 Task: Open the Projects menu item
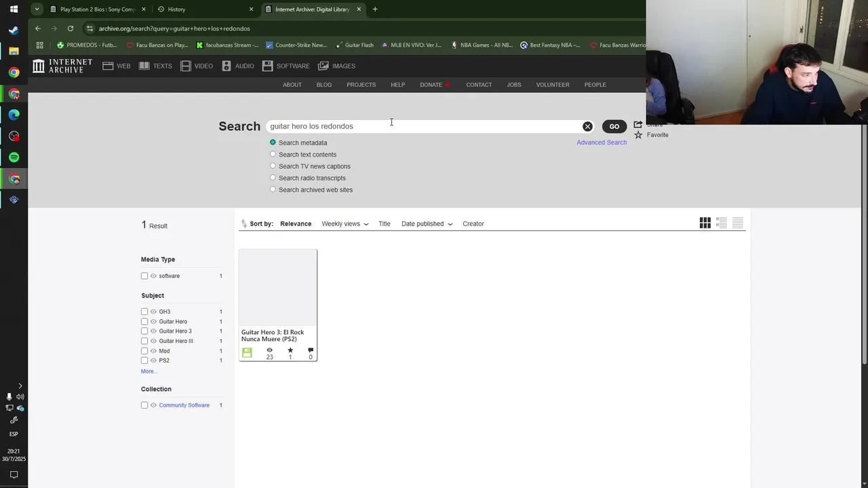(x=361, y=85)
